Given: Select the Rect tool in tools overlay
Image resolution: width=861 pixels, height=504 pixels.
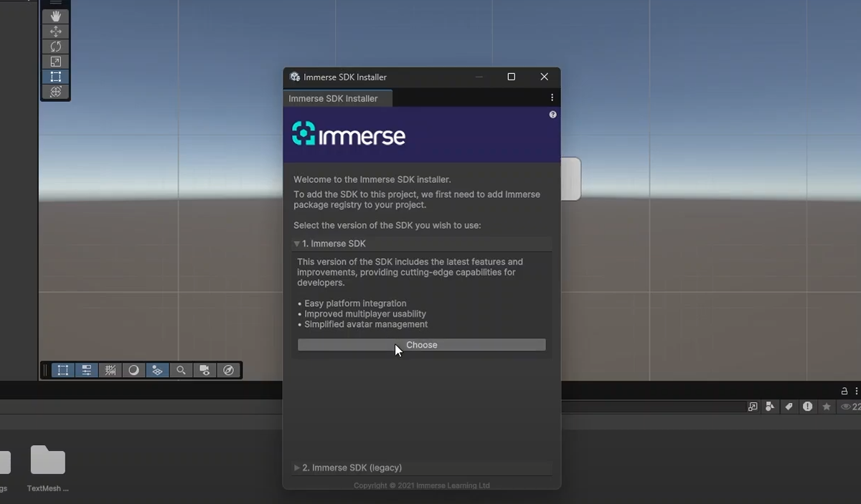Looking at the screenshot, I should (x=55, y=77).
